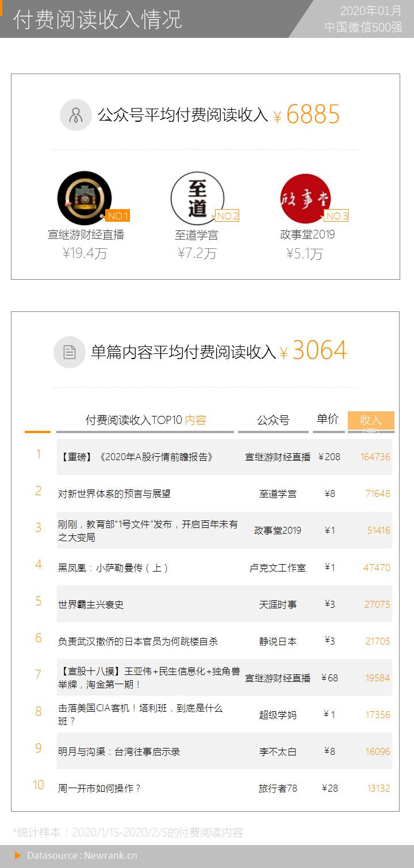Click the Datasource: Newrank.cn footer text

82,856
